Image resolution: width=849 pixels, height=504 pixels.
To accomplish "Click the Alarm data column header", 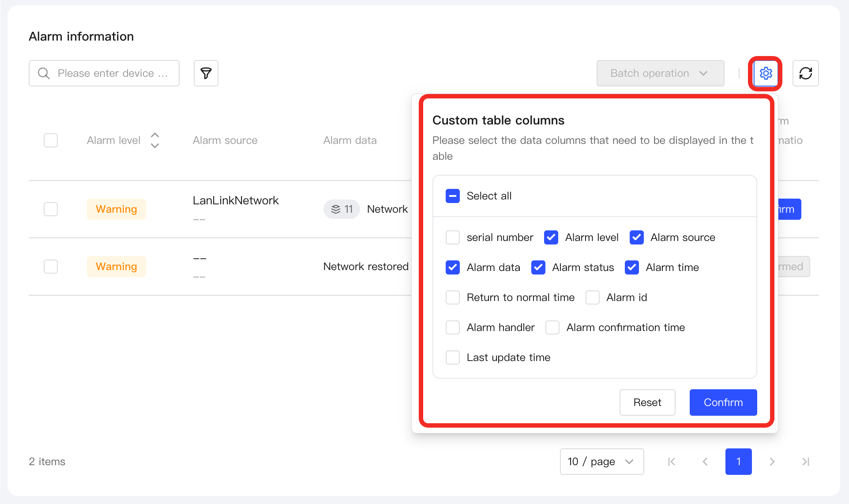I will (x=350, y=140).
